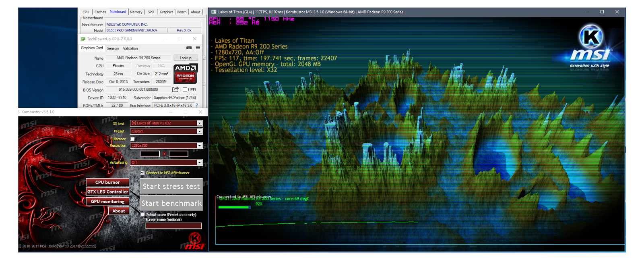
Task: Close the TechPowerUp GPU-Z window
Action: (x=195, y=39)
